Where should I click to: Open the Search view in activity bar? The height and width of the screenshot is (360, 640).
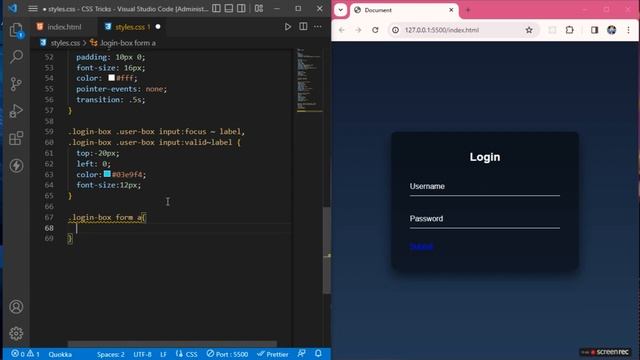(16, 56)
